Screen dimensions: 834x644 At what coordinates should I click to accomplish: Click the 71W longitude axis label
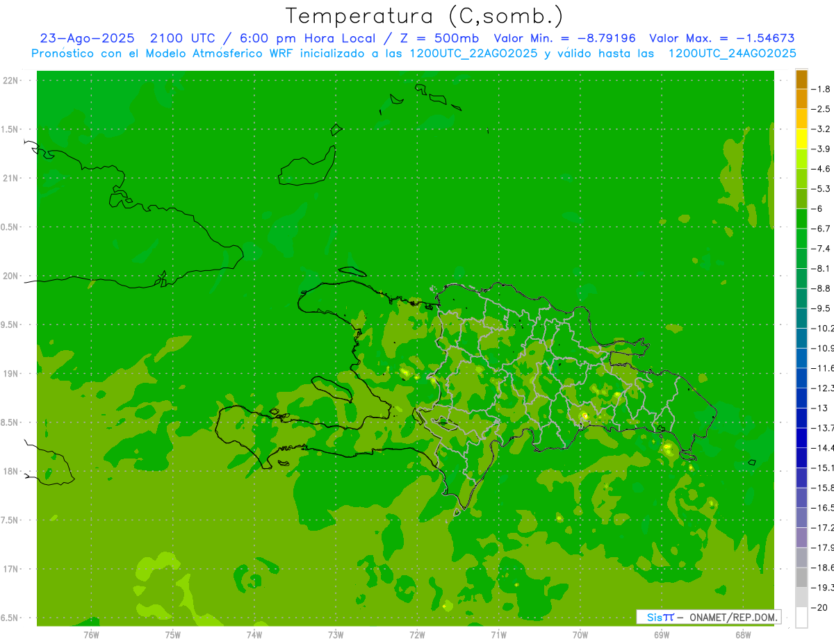498,634
